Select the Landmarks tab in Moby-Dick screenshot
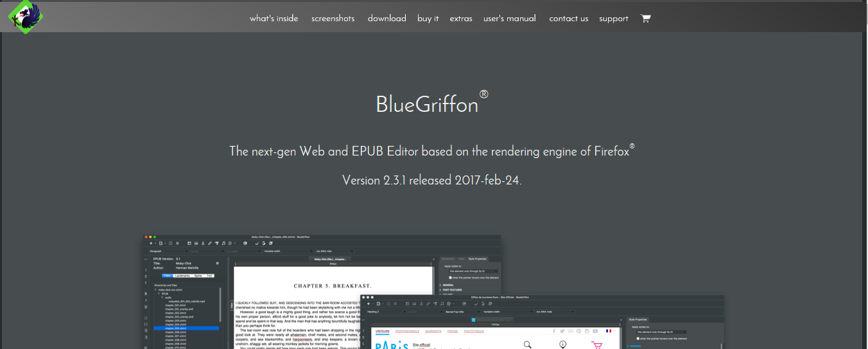868x349 pixels. pos(182,276)
